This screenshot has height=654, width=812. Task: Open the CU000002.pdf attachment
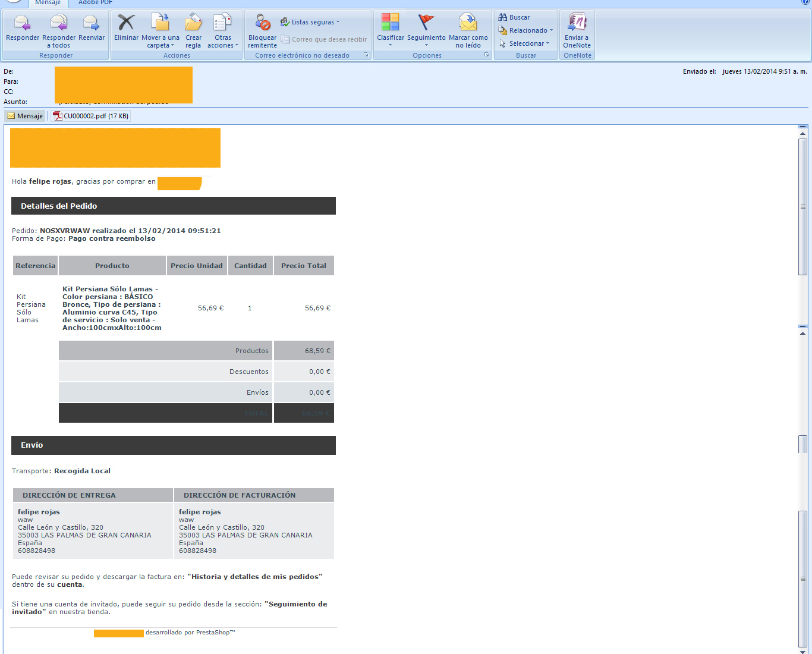[91, 116]
